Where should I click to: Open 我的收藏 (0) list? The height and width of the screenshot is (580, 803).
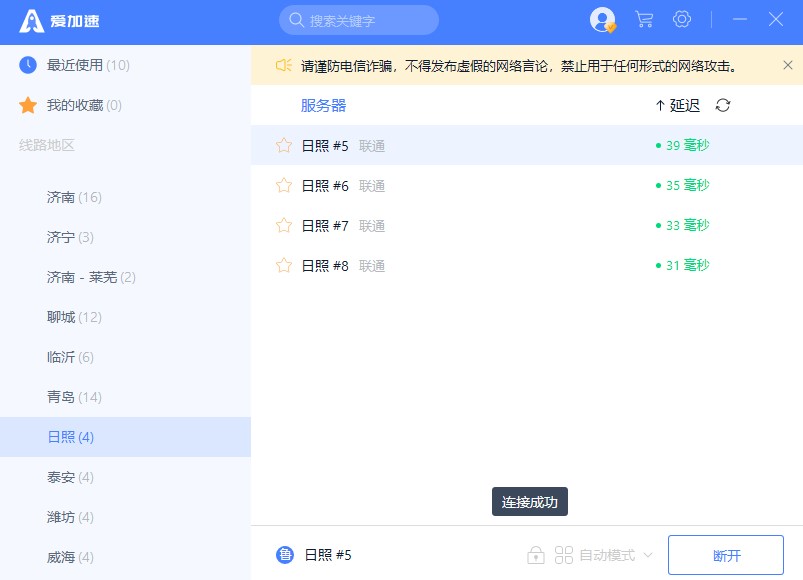pyautogui.click(x=125, y=105)
